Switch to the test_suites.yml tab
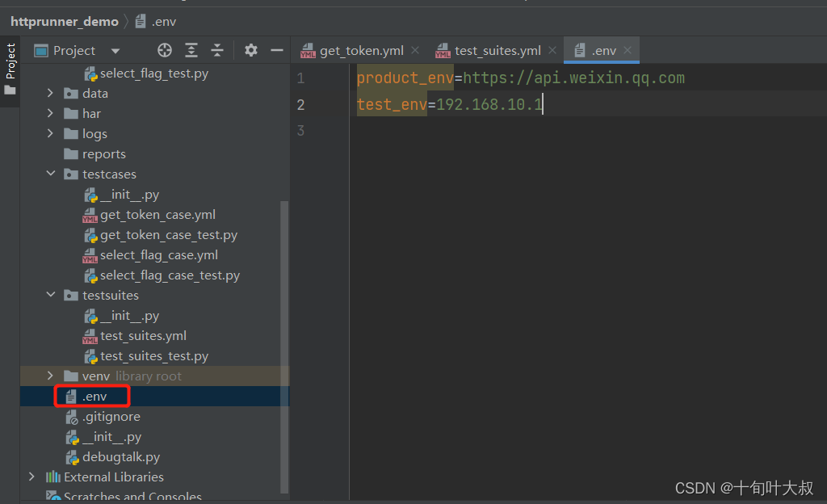Screen dimensions: 827x504 (497, 51)
